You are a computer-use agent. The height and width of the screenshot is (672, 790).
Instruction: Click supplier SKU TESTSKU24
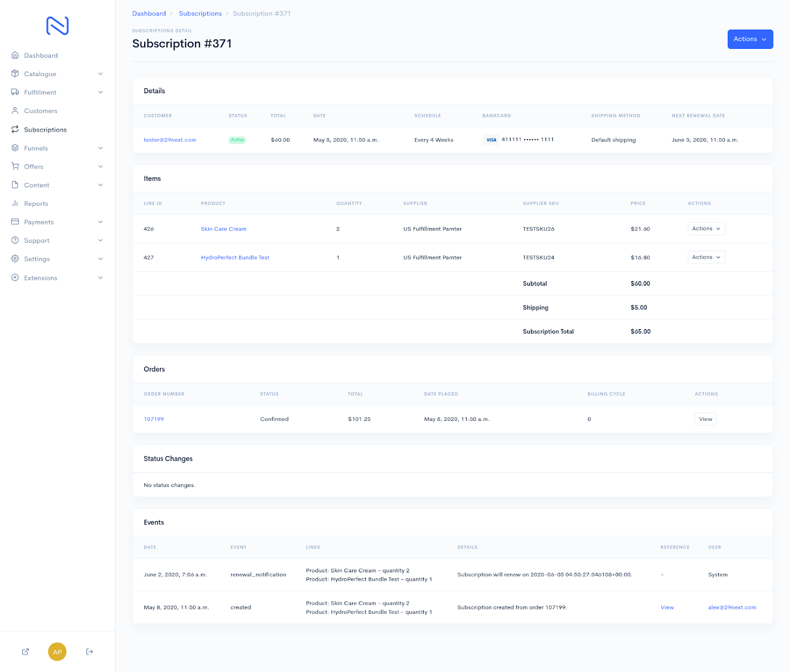coord(539,258)
